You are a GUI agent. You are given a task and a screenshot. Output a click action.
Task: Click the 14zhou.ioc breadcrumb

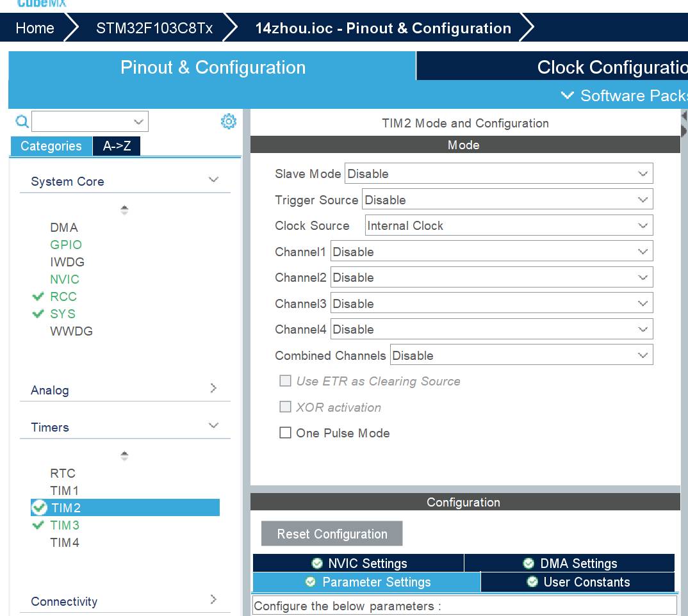tap(383, 28)
